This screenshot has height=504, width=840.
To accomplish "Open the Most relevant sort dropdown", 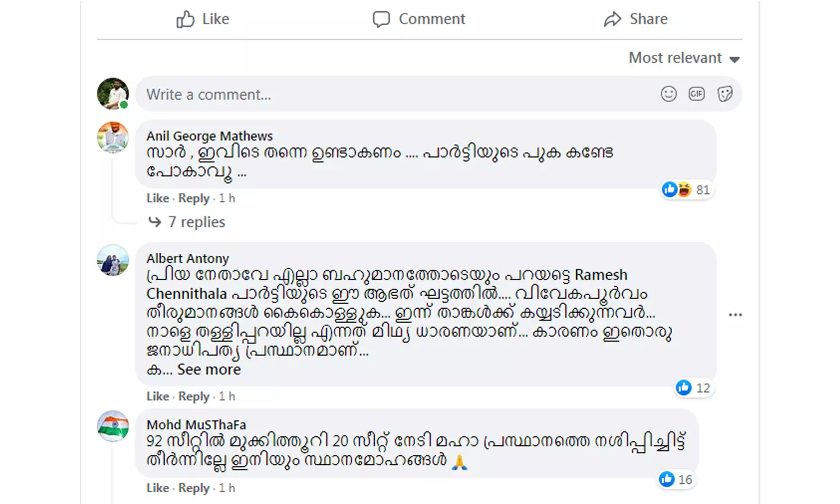I will 684,58.
